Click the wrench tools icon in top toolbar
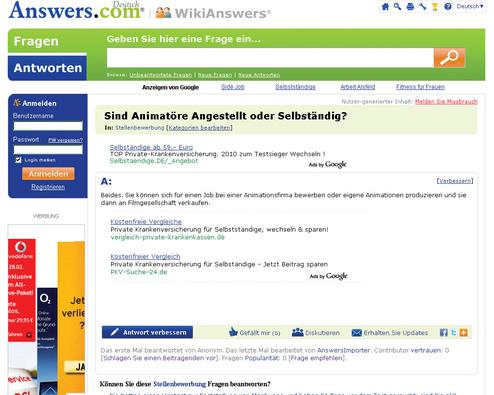Viewport: 494px width, 395px height. click(423, 6)
